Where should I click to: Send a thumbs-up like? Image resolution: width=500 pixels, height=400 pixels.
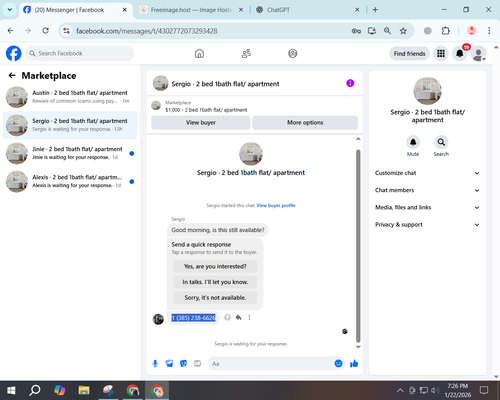point(354,363)
